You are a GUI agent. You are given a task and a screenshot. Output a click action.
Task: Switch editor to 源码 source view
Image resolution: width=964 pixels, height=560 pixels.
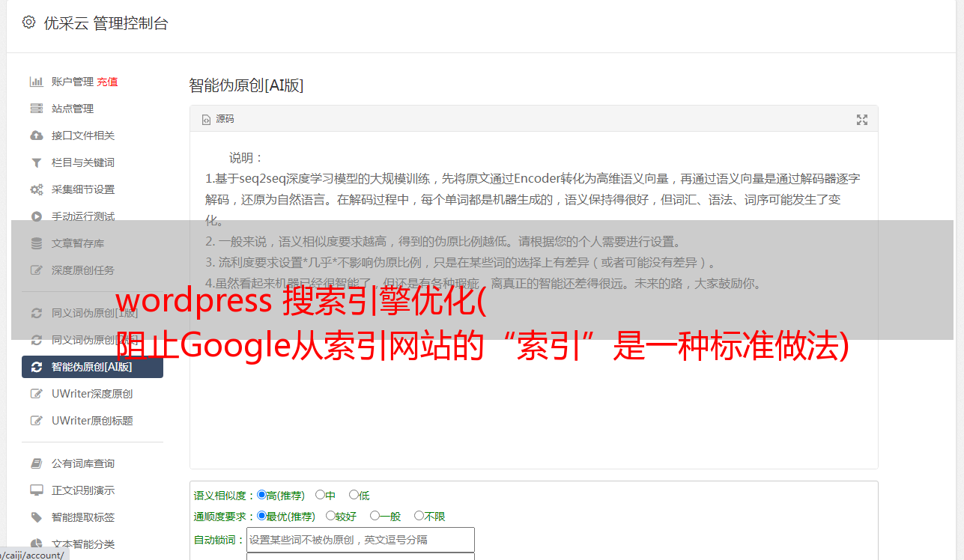coord(218,119)
